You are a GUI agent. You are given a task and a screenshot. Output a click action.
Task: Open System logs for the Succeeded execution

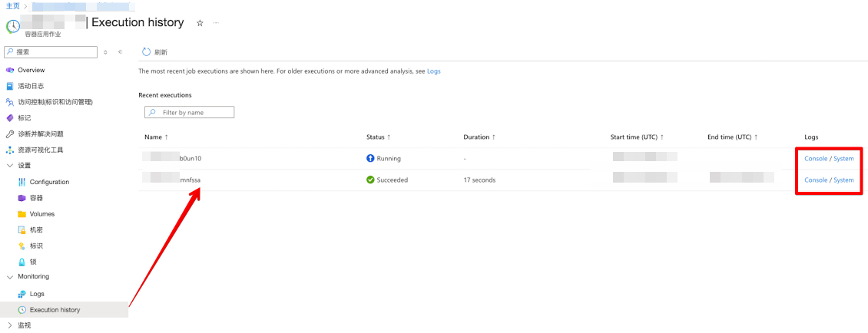pyautogui.click(x=843, y=180)
